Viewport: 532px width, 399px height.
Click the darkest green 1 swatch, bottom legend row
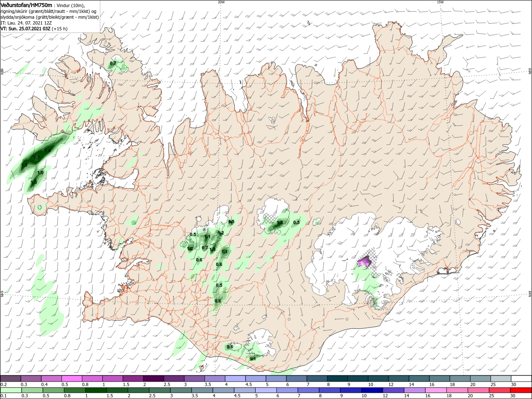[96, 390]
